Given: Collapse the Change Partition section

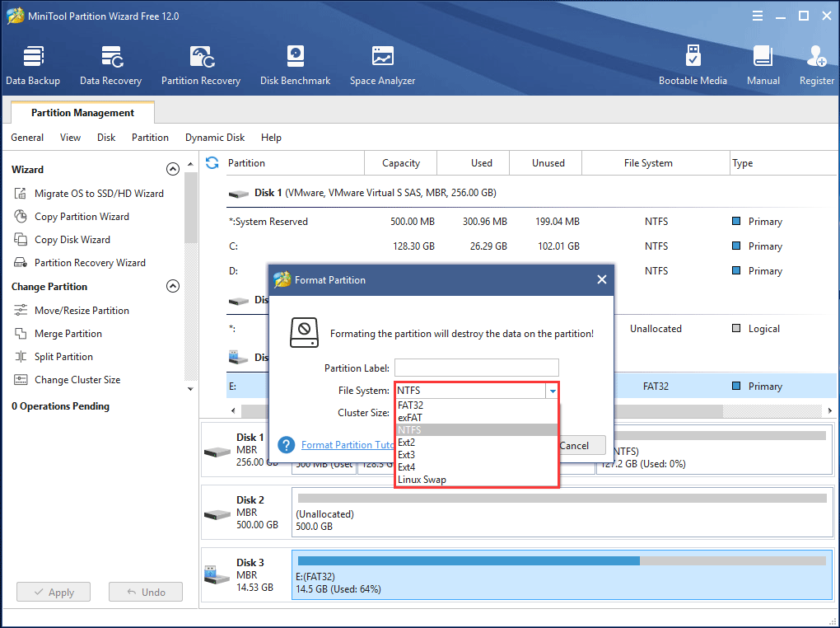Looking at the screenshot, I should (x=173, y=285).
